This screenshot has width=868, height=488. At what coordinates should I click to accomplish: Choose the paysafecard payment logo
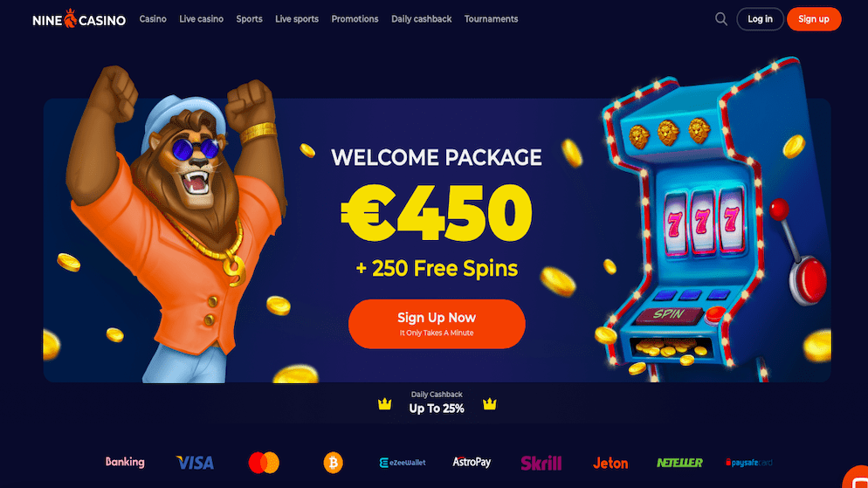(x=748, y=463)
